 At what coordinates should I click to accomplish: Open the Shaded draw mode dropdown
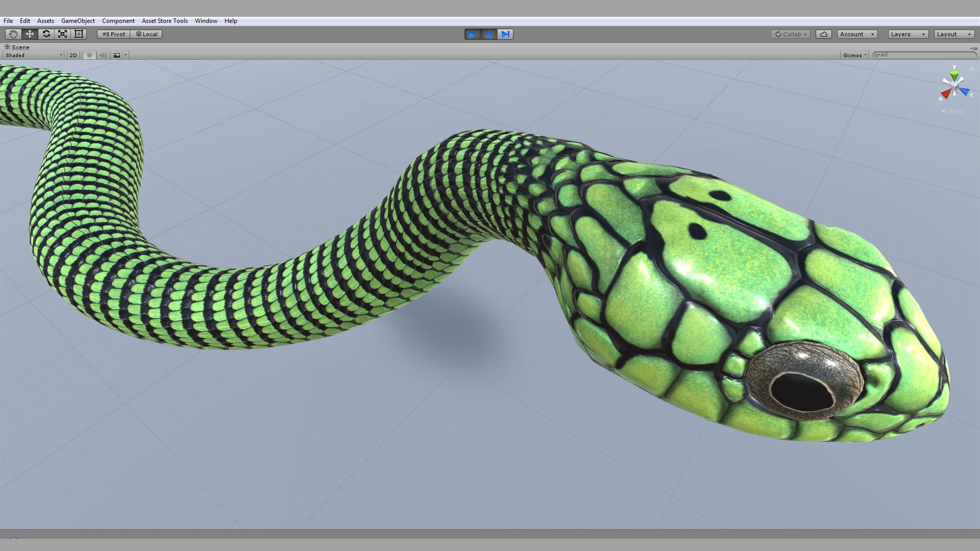click(x=34, y=55)
